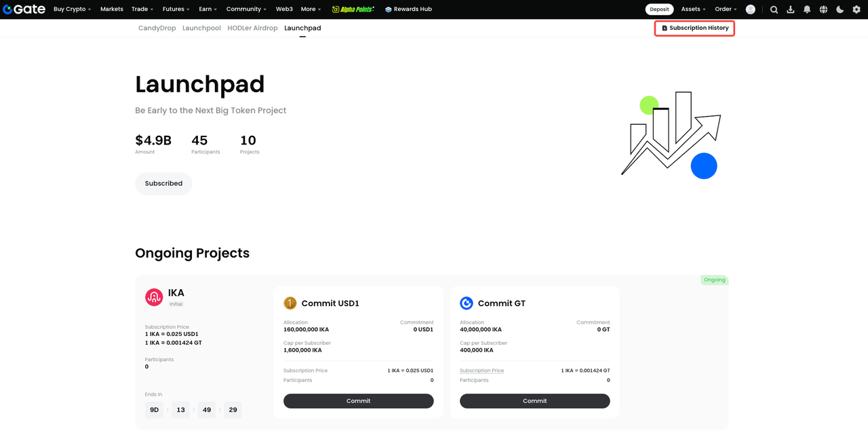The width and height of the screenshot is (868, 435).
Task: Click the Subscribed filter pill
Action: pyautogui.click(x=163, y=184)
